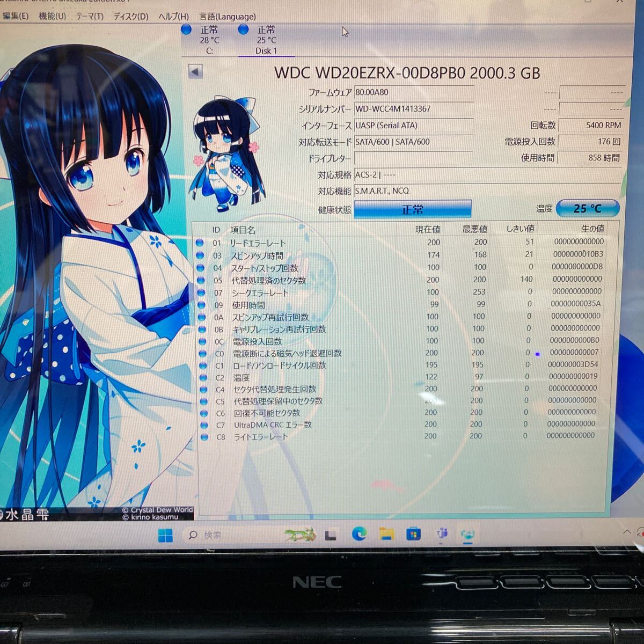Click the previous disk arrow button
Viewport: 644px width, 644px height.
coord(195,71)
